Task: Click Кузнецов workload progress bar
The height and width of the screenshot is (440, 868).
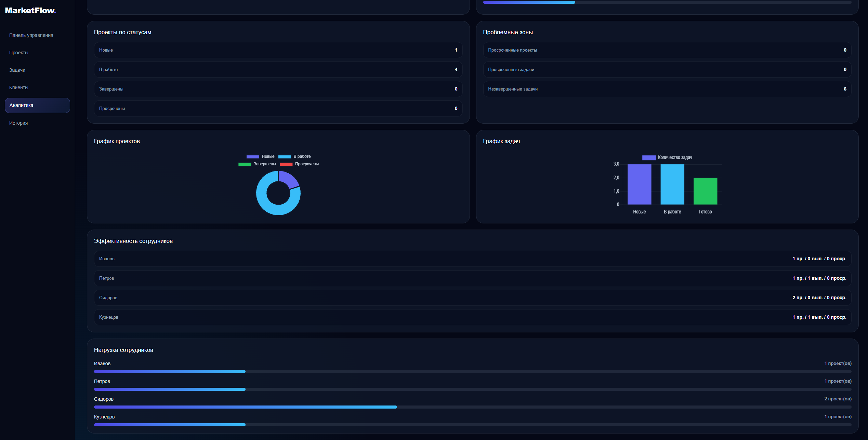Action: (473, 425)
